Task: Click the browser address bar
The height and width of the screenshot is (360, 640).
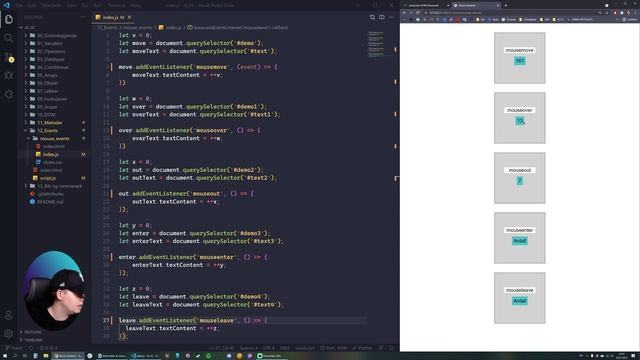Action: [x=510, y=13]
